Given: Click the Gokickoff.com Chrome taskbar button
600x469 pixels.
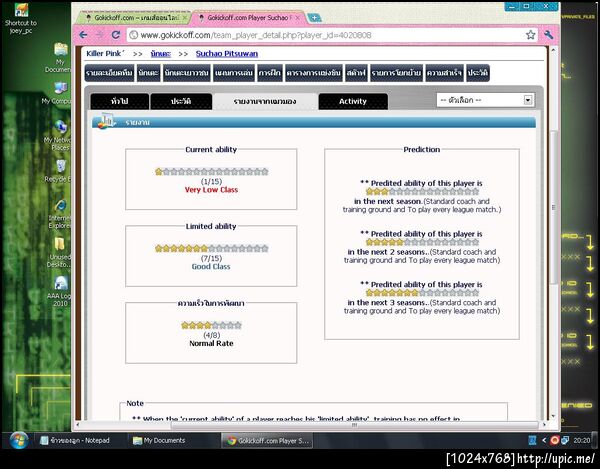Looking at the screenshot, I should (267, 441).
